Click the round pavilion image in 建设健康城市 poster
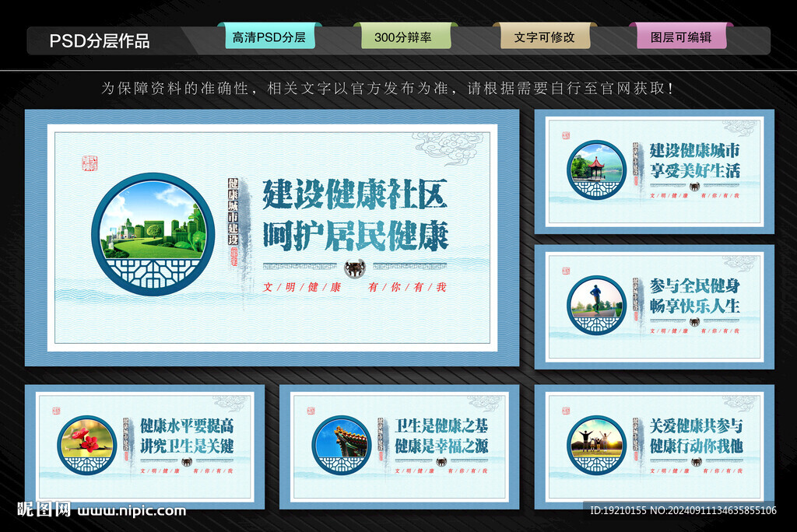This screenshot has height=532, width=797. [x=597, y=170]
